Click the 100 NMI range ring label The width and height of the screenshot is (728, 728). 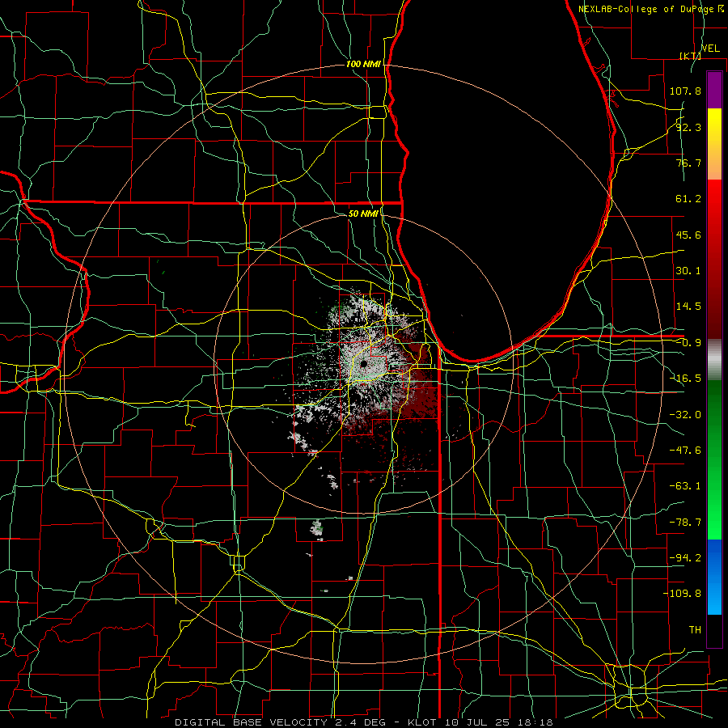363,64
